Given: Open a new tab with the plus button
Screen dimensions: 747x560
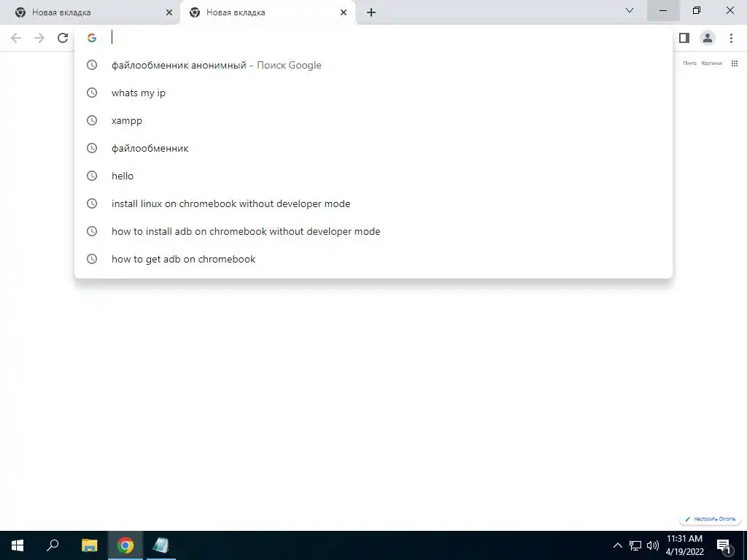Looking at the screenshot, I should (x=371, y=12).
